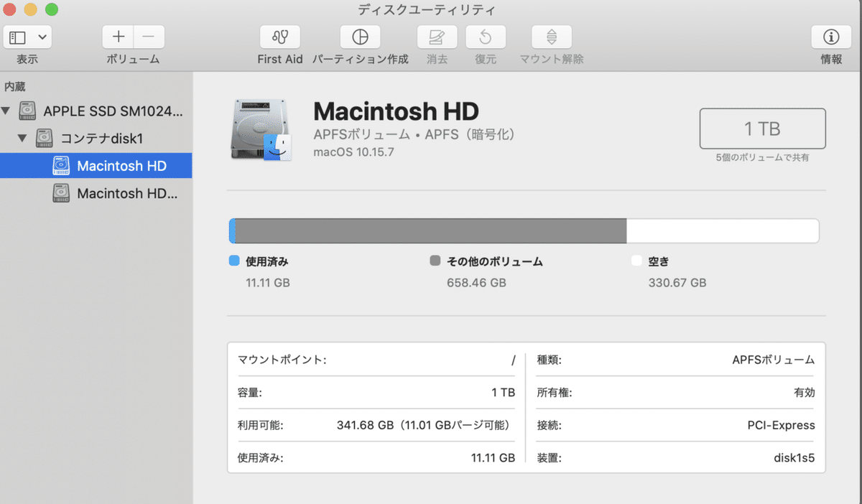Screen dimensions: 862x504
Task: Click the 5個のボリュームで共有 caption
Action: 762,157
